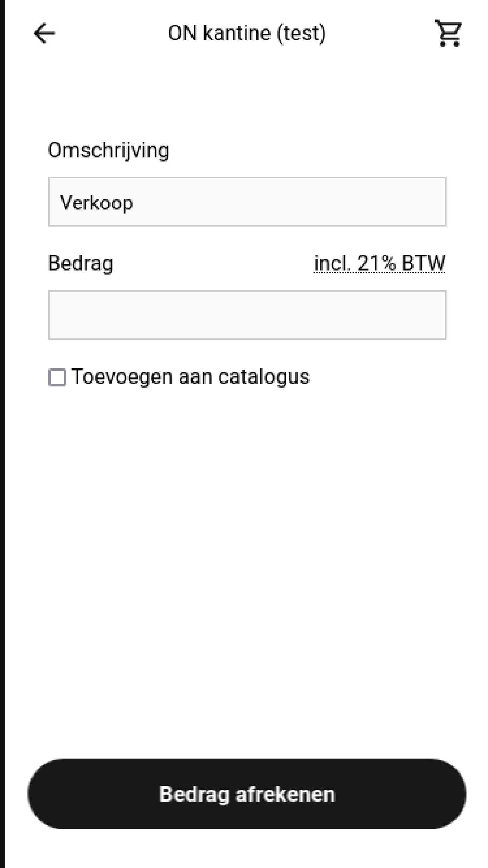Click the 'Toevoegen aan catalogus' label text

(x=190, y=377)
